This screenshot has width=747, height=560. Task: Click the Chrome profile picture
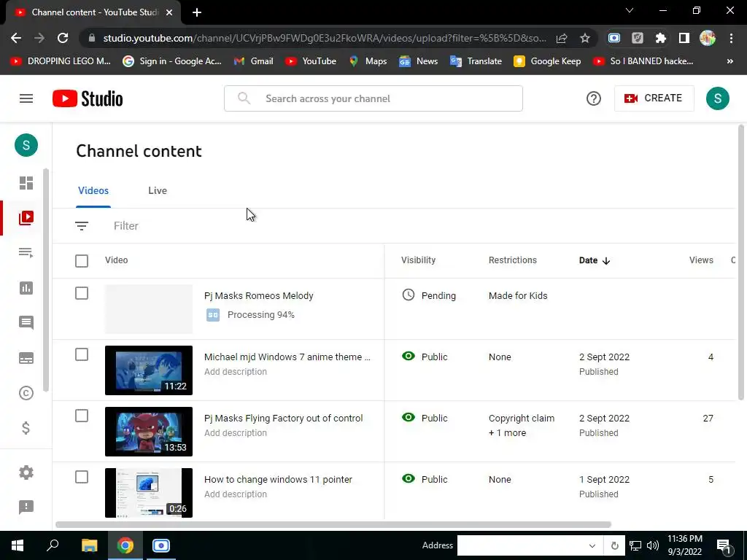[708, 38]
